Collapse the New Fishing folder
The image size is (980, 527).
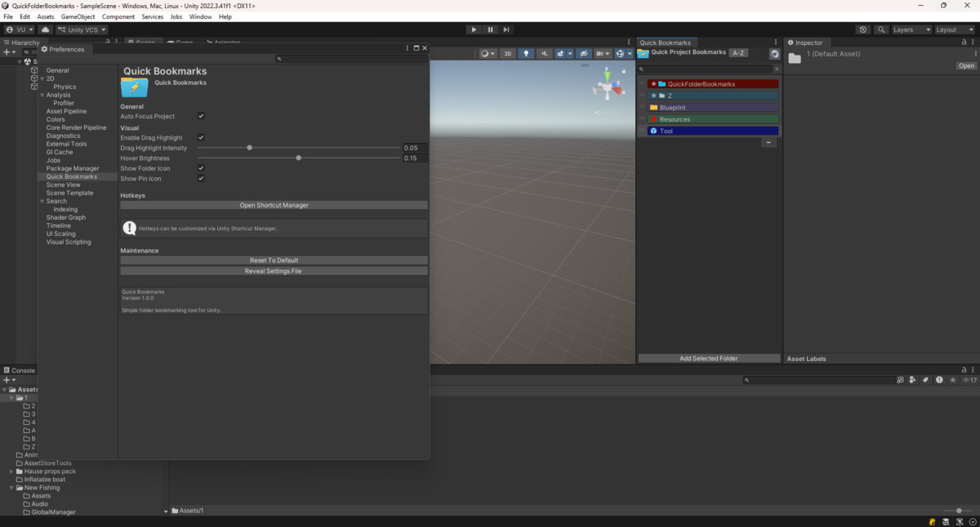coord(11,488)
